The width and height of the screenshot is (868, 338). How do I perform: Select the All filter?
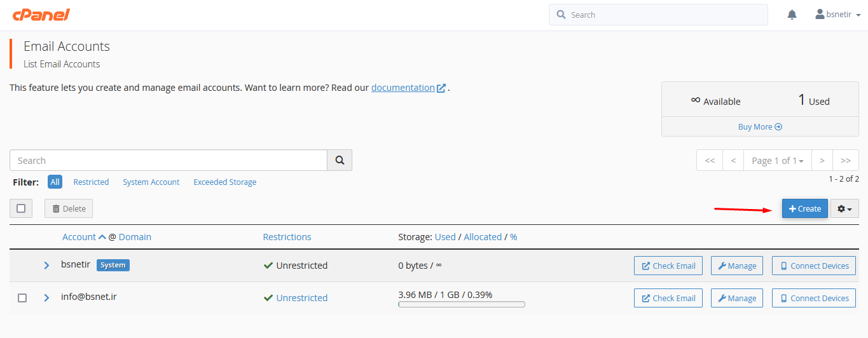click(55, 182)
